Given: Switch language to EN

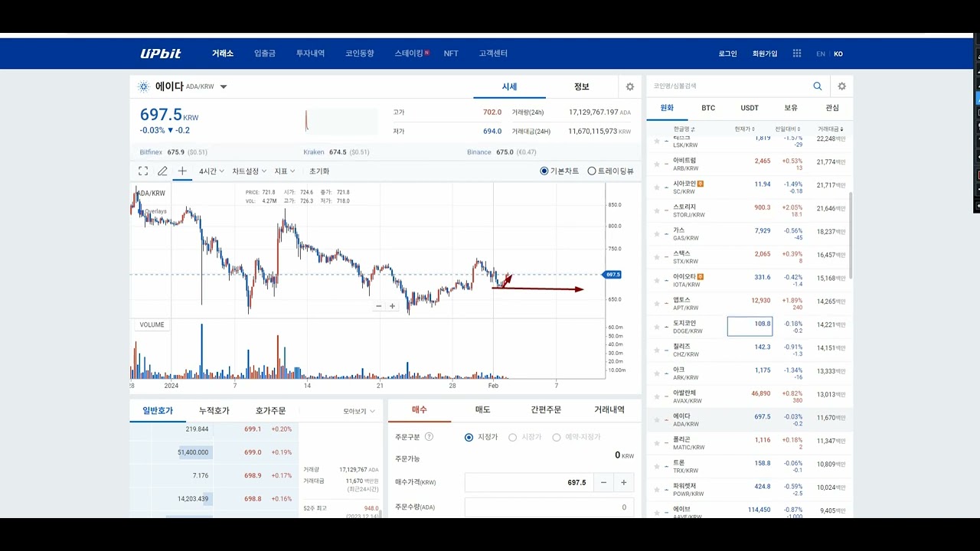Looking at the screenshot, I should click(x=821, y=54).
